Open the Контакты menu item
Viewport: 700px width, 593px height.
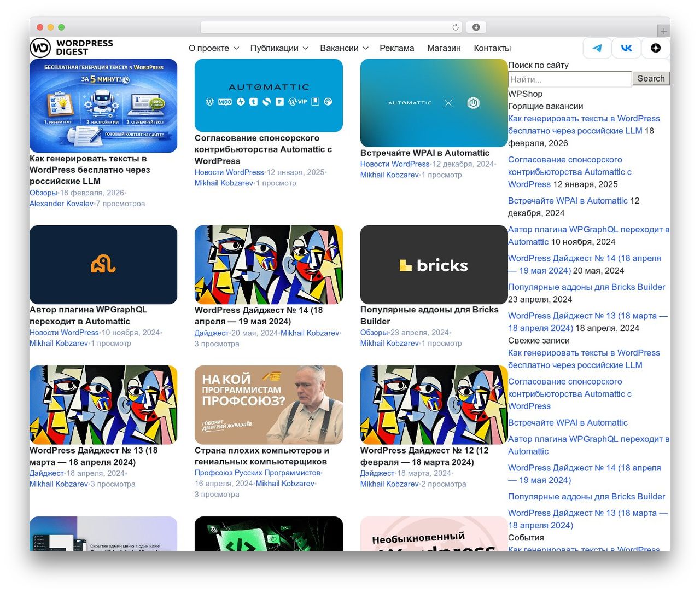(492, 48)
